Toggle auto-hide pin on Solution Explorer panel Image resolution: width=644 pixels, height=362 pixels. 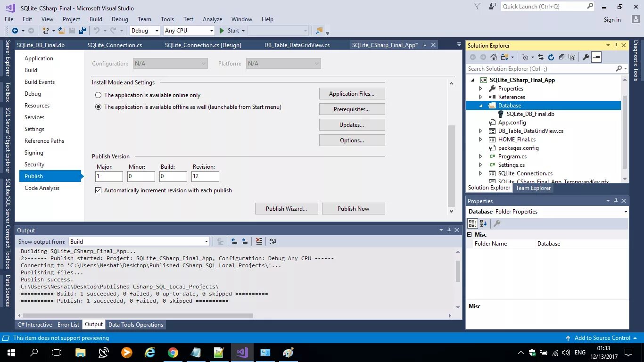[x=616, y=45]
